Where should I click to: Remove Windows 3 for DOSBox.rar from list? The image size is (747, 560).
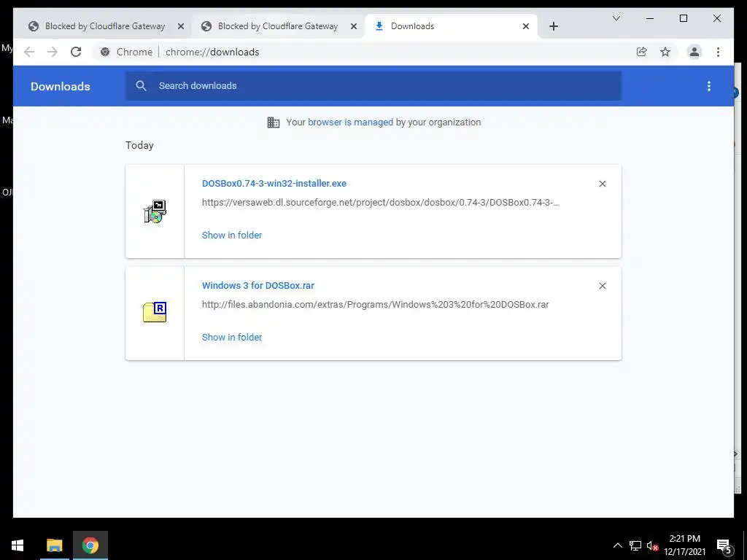tap(602, 286)
